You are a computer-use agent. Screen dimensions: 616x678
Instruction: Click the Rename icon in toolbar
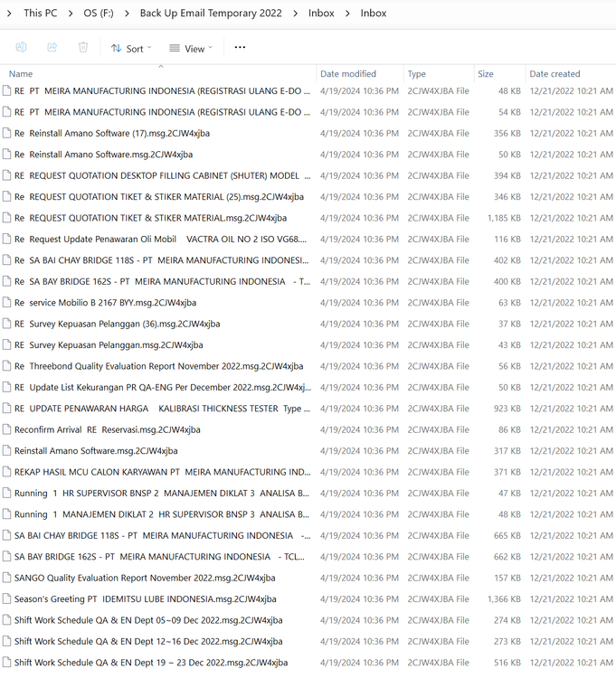21,47
